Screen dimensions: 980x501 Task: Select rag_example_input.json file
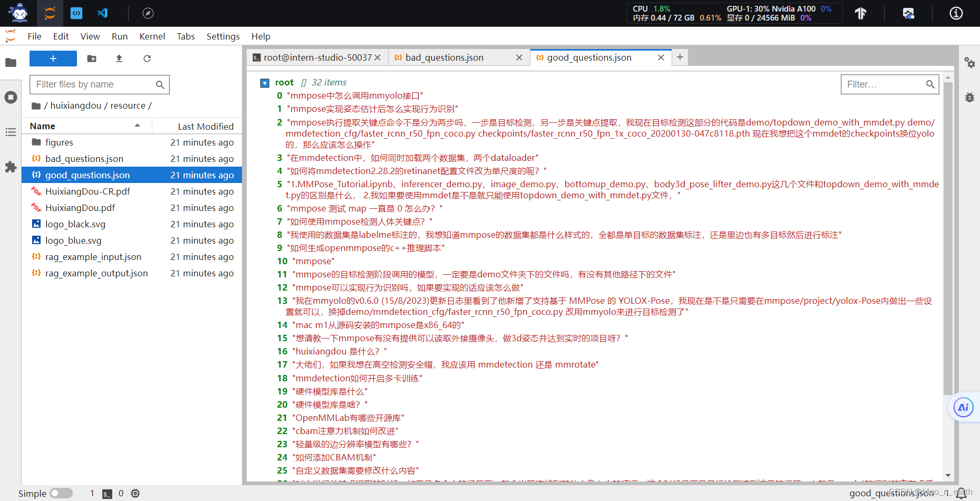pos(132,257)
